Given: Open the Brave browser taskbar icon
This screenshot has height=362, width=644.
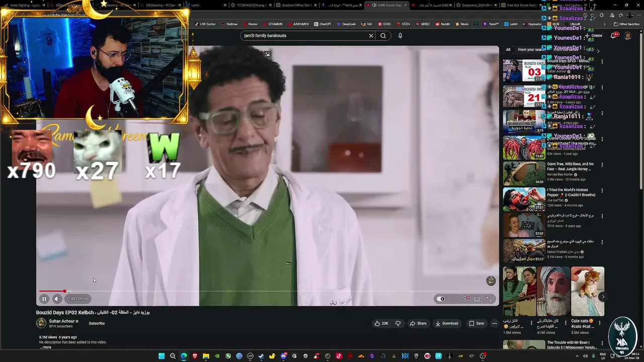Looking at the screenshot, I should tap(195, 356).
